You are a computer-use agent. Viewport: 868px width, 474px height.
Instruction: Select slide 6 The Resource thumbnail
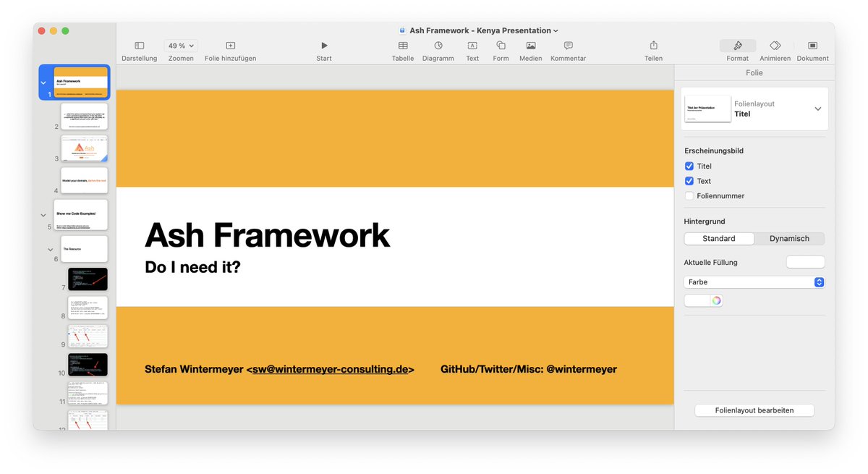[85, 249]
